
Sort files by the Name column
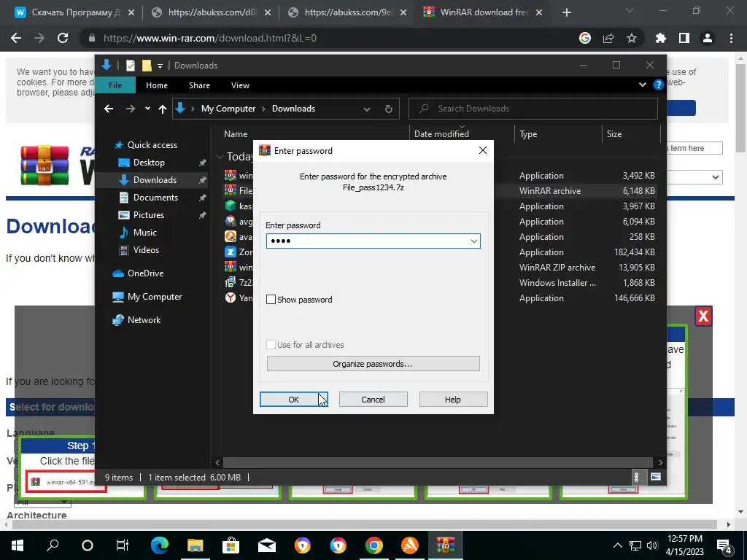click(x=236, y=134)
